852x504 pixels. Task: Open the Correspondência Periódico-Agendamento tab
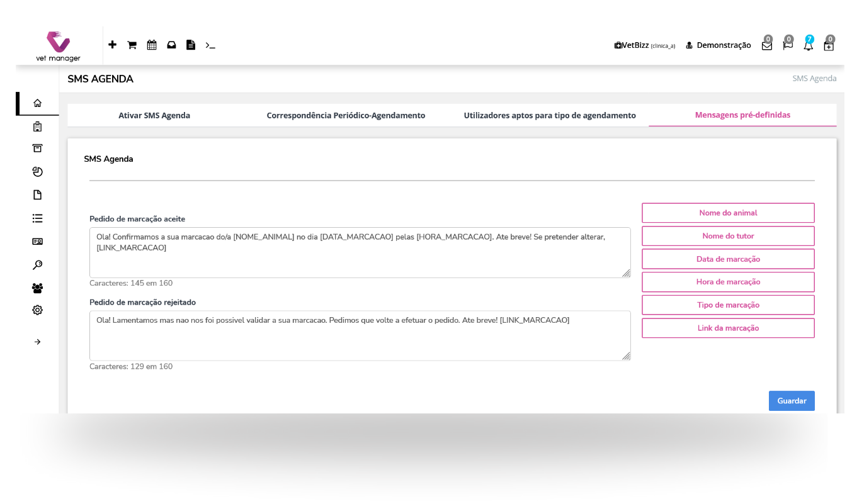[346, 115]
